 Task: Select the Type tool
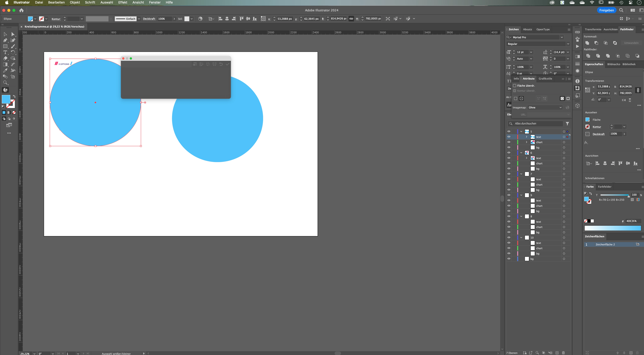click(x=5, y=52)
